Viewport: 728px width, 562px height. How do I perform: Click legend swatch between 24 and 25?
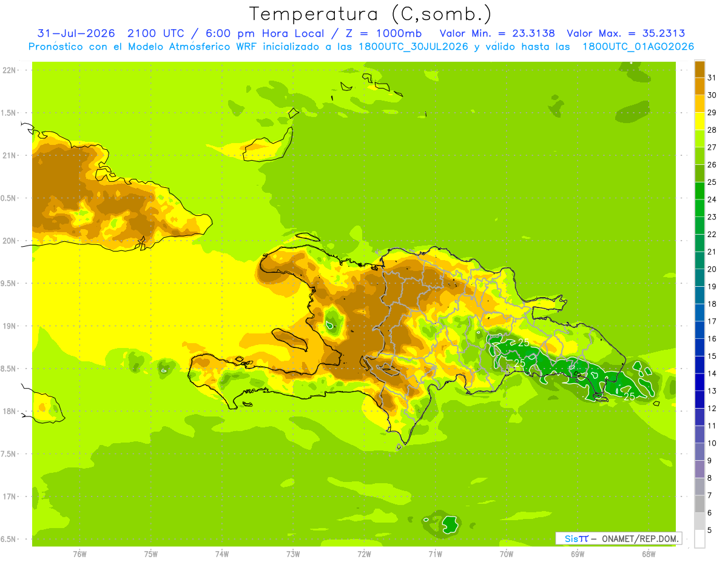point(699,191)
